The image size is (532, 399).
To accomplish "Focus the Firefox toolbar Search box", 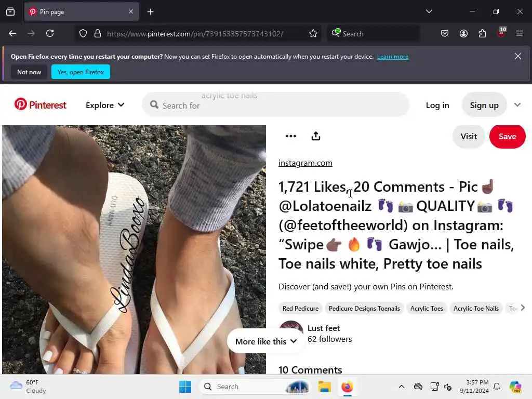I will click(x=373, y=34).
